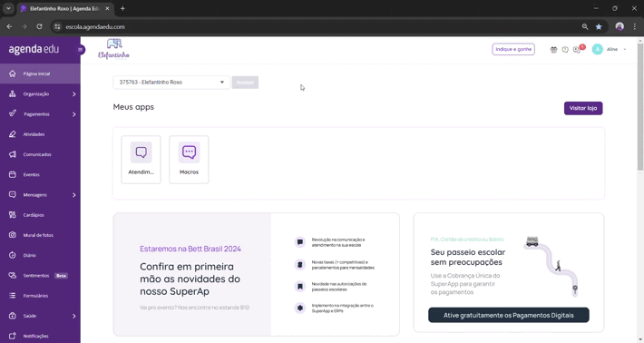Expand the Pagamentos submenu arrow
The width and height of the screenshot is (644, 343).
(74, 114)
